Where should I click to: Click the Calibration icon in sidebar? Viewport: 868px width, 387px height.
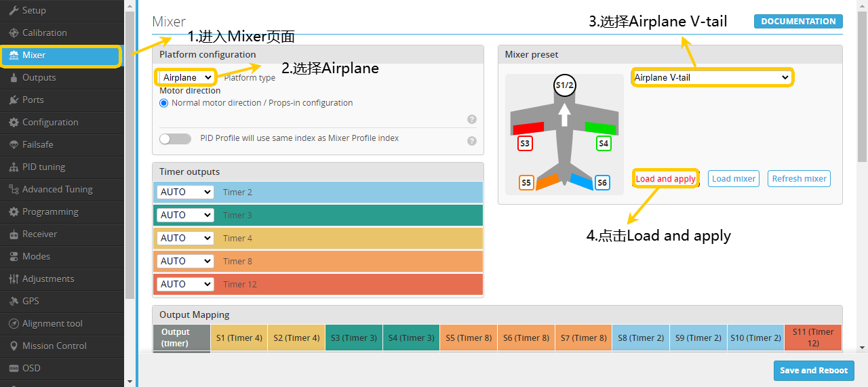click(14, 33)
